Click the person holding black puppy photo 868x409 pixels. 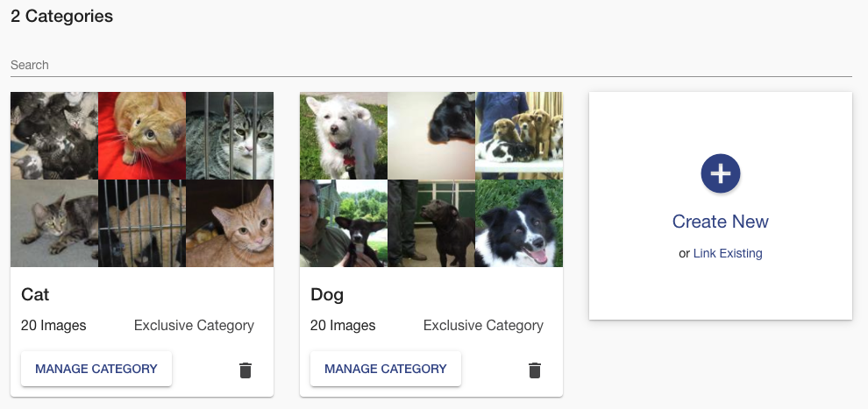(x=343, y=223)
